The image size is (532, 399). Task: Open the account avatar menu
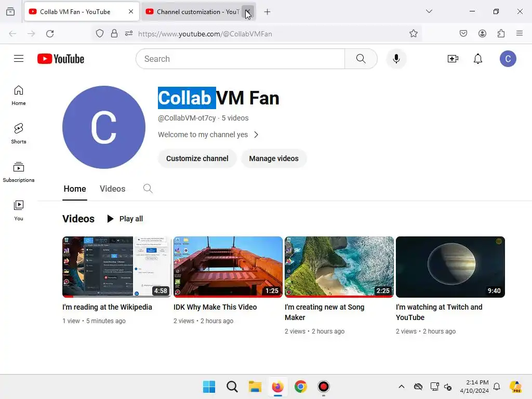(508, 59)
